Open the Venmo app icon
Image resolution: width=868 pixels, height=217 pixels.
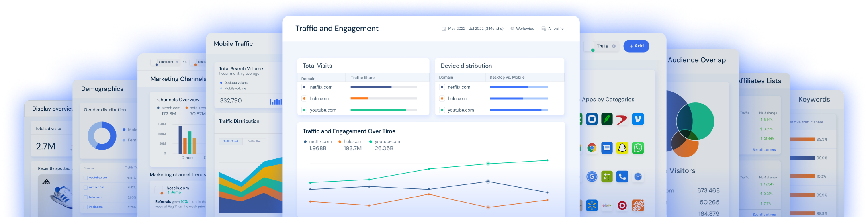click(638, 119)
